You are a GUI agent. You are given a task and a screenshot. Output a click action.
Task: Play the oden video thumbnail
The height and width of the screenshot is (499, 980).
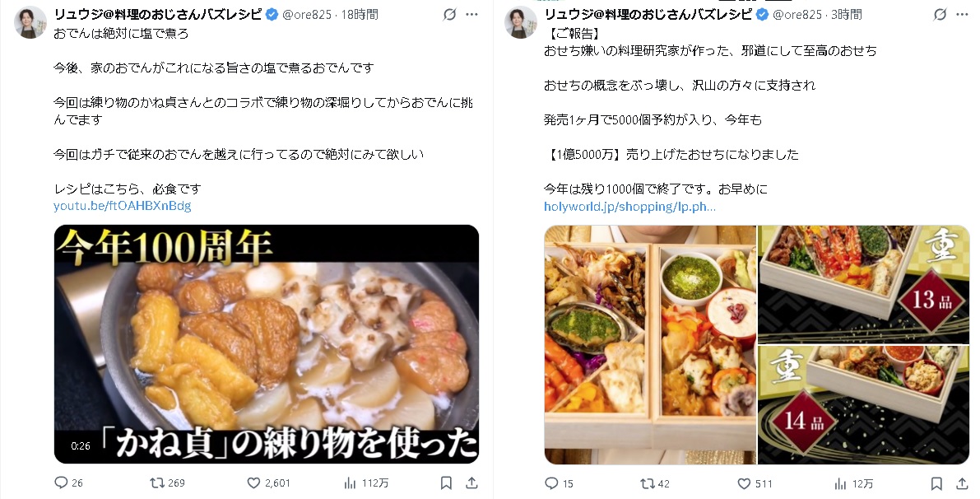267,344
